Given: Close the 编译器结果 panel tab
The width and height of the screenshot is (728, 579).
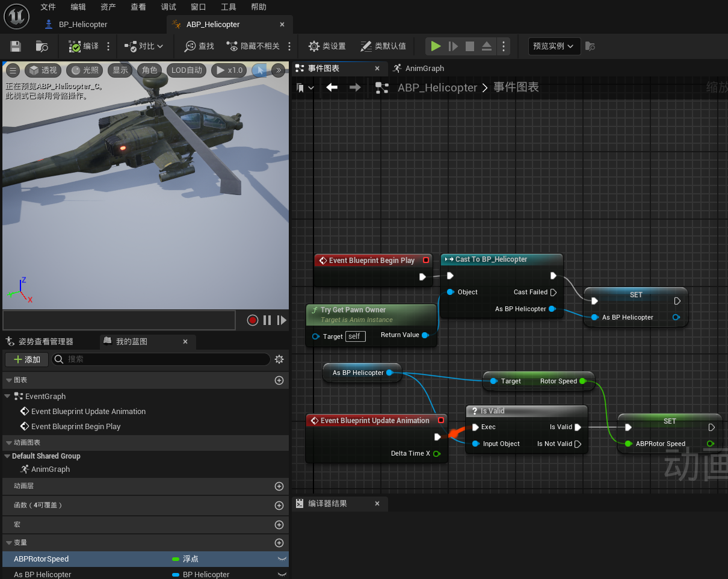Looking at the screenshot, I should [377, 504].
